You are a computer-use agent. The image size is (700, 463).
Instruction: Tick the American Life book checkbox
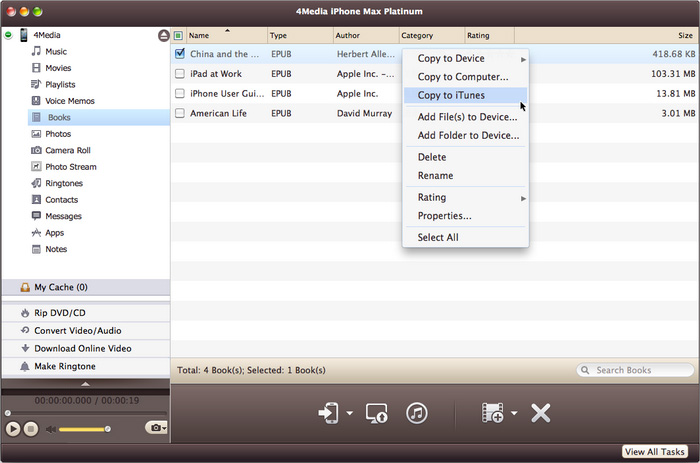[x=179, y=114]
